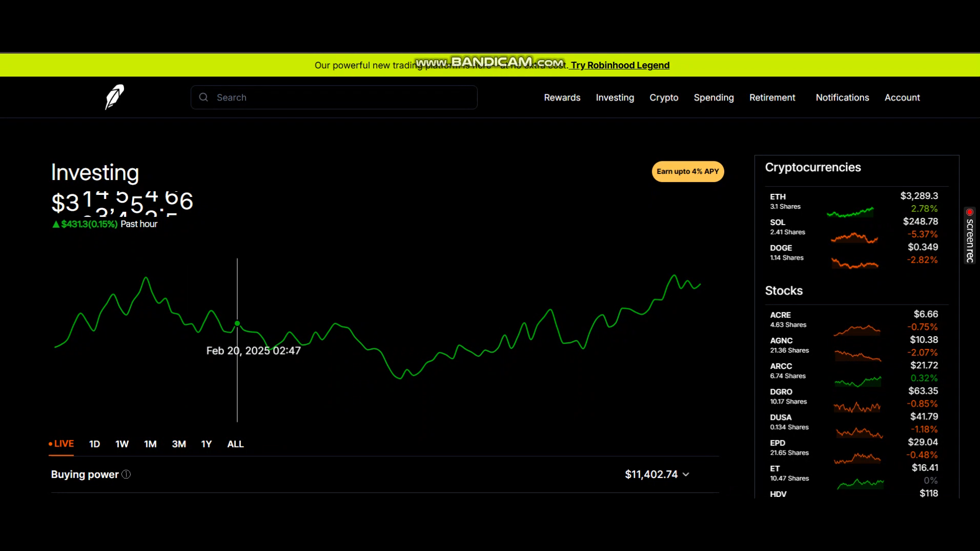Switch to the 1D chart tab
980x551 pixels.
pyautogui.click(x=94, y=444)
